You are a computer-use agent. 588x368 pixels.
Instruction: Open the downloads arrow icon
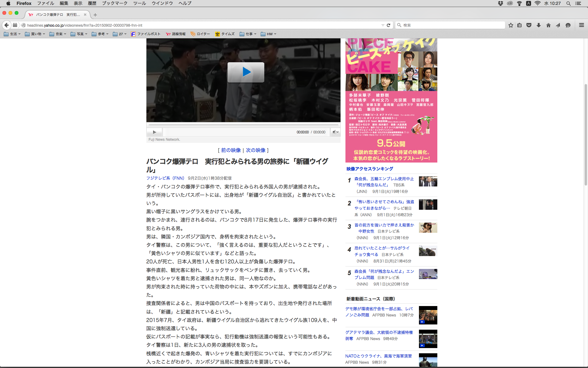click(x=539, y=25)
